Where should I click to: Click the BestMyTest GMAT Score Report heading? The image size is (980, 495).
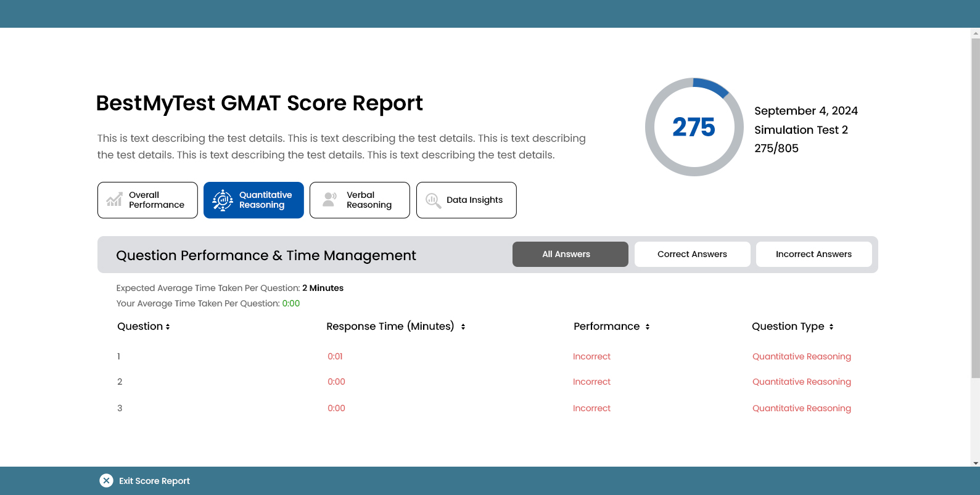click(x=259, y=103)
